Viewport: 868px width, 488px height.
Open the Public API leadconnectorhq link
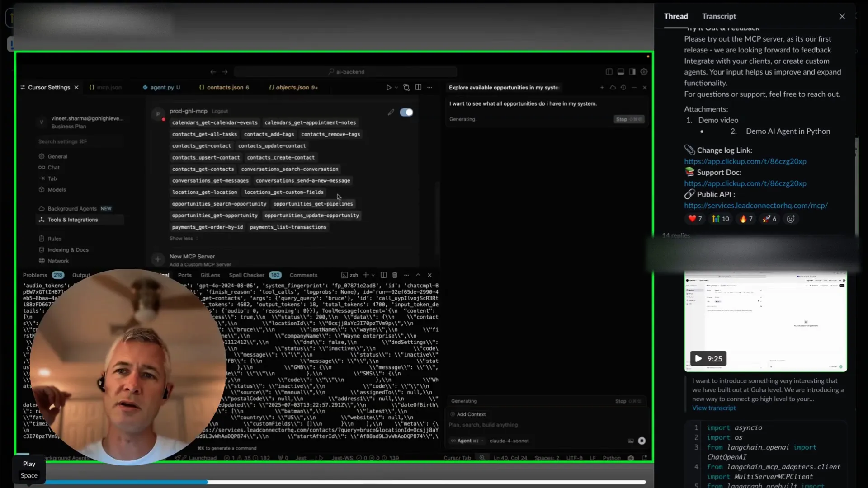click(x=756, y=206)
